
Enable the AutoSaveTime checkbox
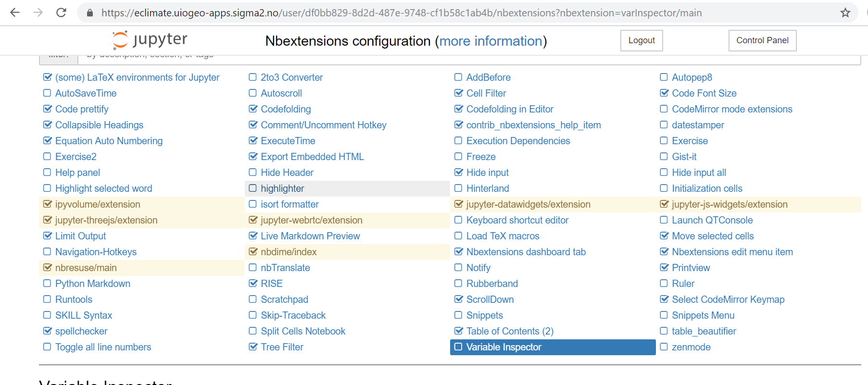[47, 93]
